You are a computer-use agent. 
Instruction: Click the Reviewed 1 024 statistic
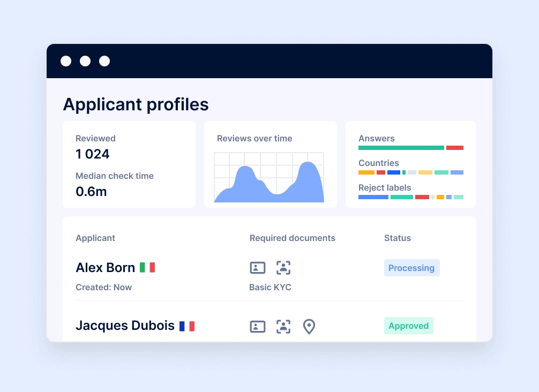click(x=93, y=154)
